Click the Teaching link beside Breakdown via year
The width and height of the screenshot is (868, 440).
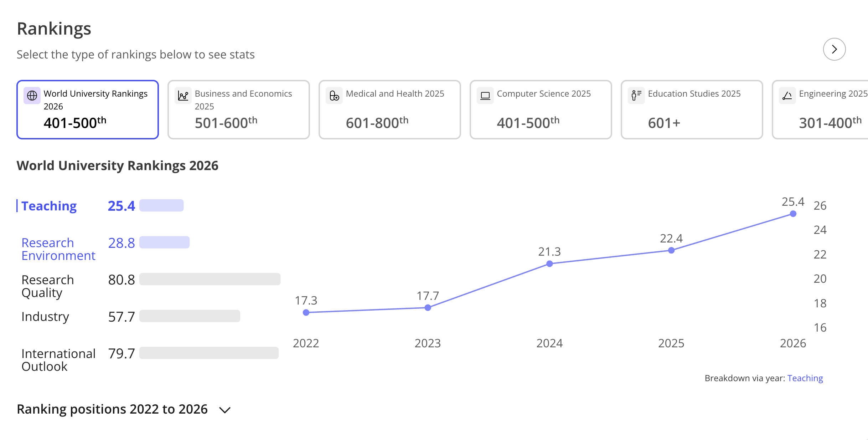tap(805, 378)
